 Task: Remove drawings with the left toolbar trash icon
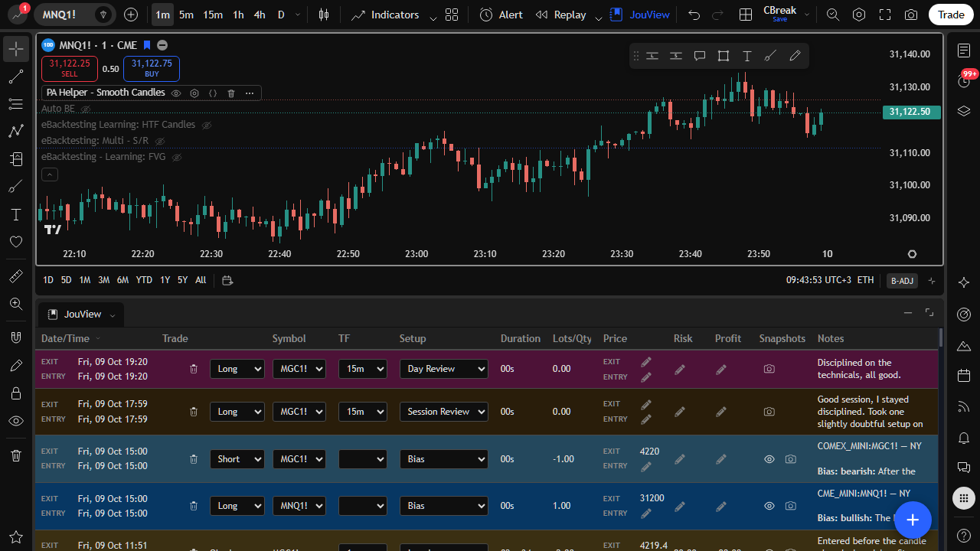click(16, 455)
